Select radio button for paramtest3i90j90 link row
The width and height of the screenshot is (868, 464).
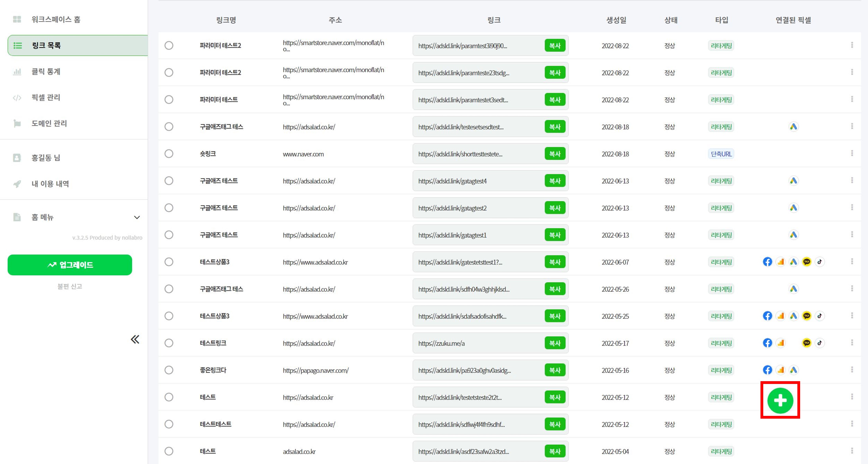[x=169, y=46]
